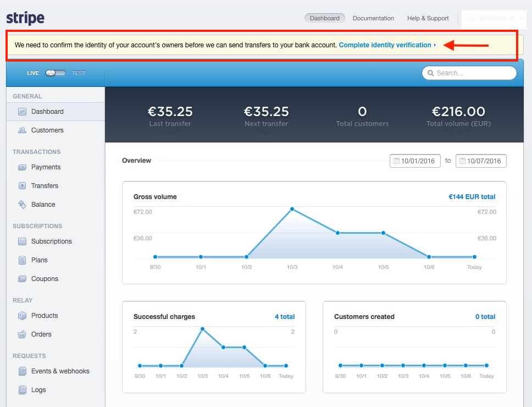Open Help & Support in top navigation
Image resolution: width=532 pixels, height=407 pixels.
coord(428,18)
